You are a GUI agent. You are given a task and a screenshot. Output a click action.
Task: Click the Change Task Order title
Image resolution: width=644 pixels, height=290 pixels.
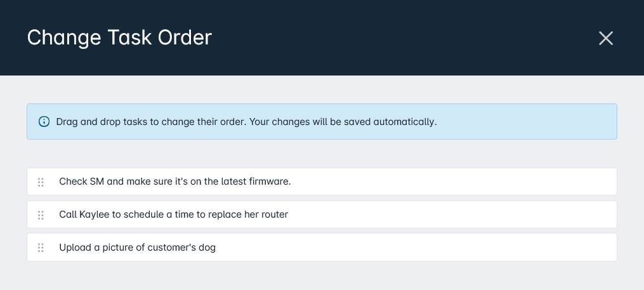(x=119, y=38)
